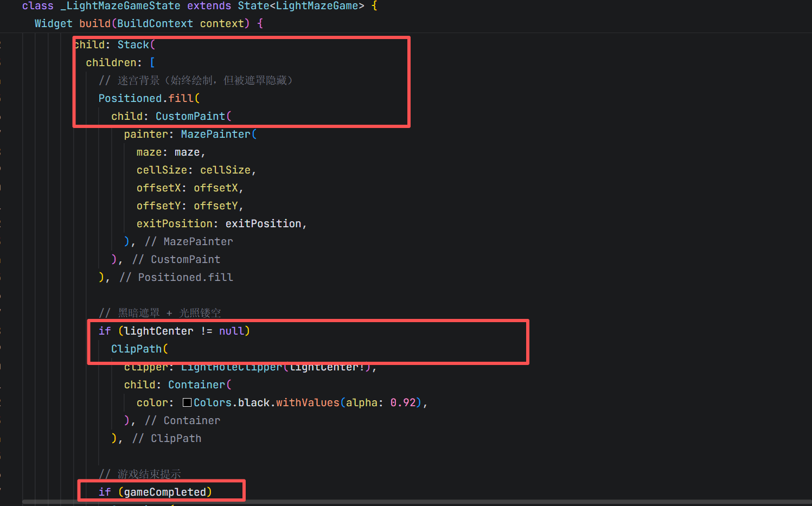
Task: Click the comment '// 黑暗遮罩 + 光照镂空'
Action: pyautogui.click(x=160, y=313)
